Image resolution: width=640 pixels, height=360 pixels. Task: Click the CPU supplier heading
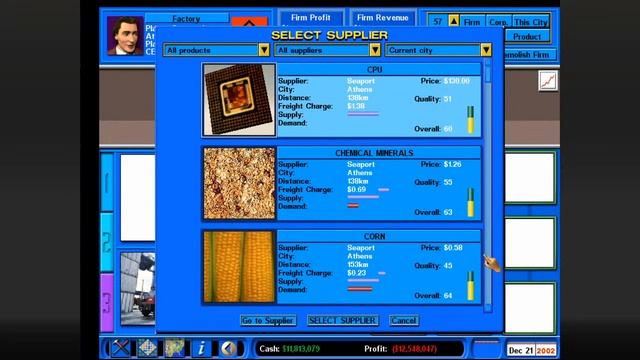pos(374,70)
